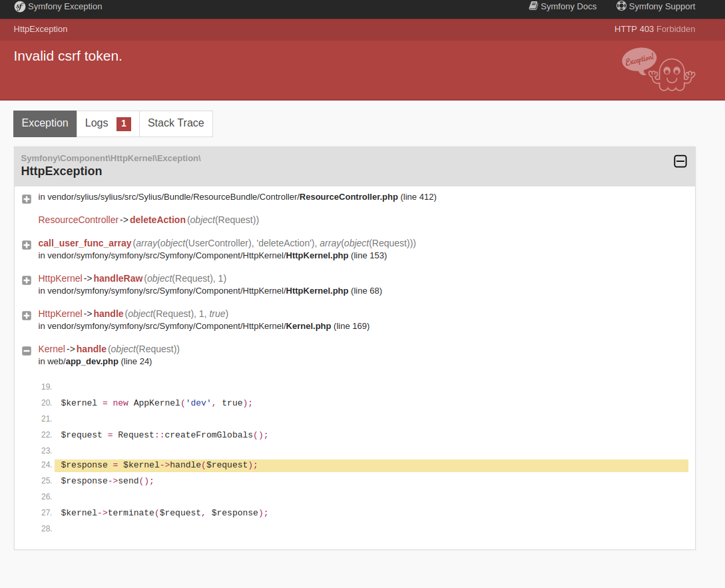
Task: Open the Stack Trace tab
Action: [175, 123]
